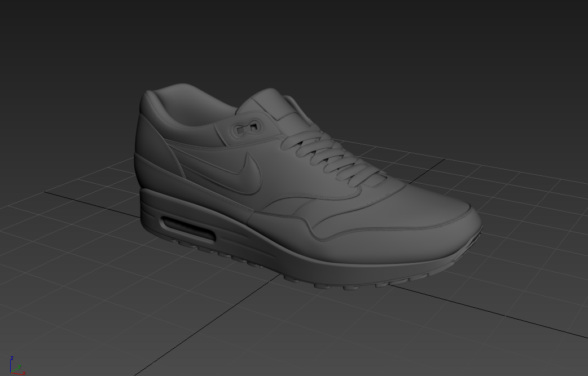Select the air bubble window in the sole
The height and width of the screenshot is (376, 588).
(188, 229)
